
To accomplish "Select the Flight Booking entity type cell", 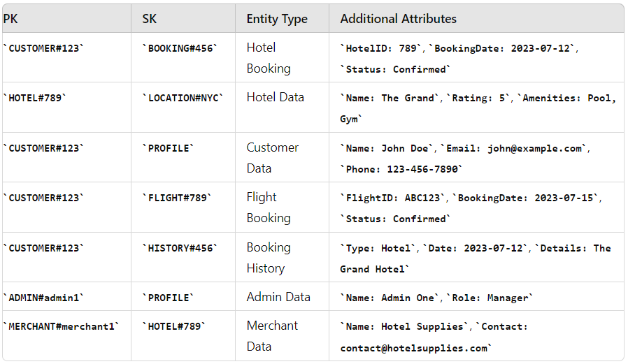I will [269, 208].
